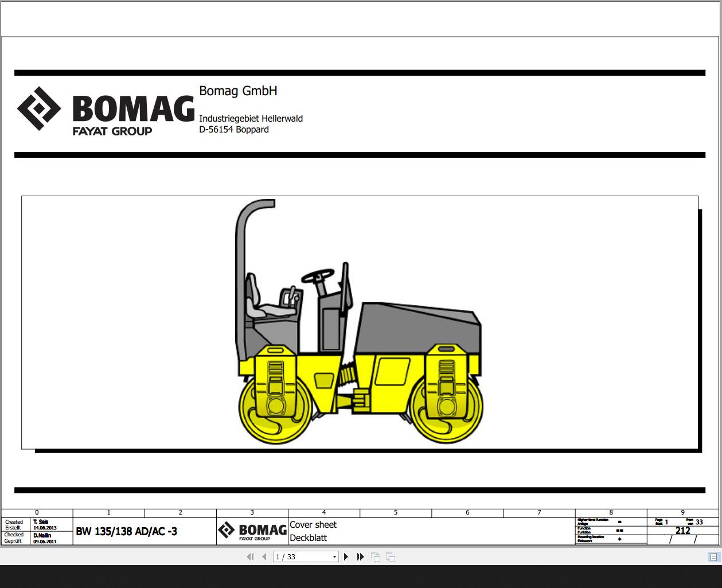The image size is (722, 588).
Task: Click the BOMAG logo in the header
Action: pos(106,112)
